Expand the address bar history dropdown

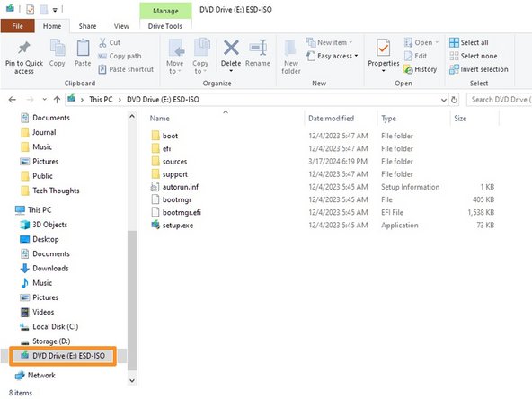pos(443,100)
